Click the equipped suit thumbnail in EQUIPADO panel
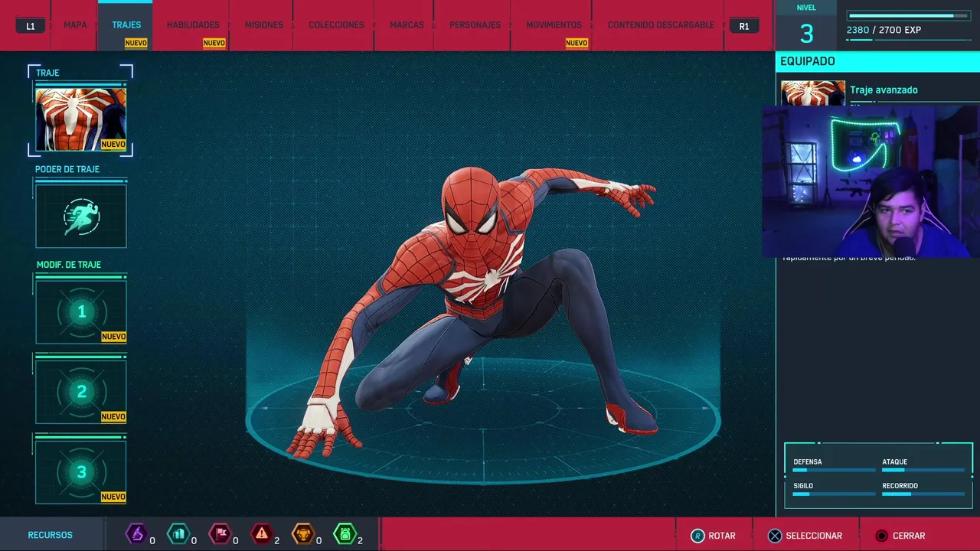This screenshot has height=551, width=980. pos(813,93)
